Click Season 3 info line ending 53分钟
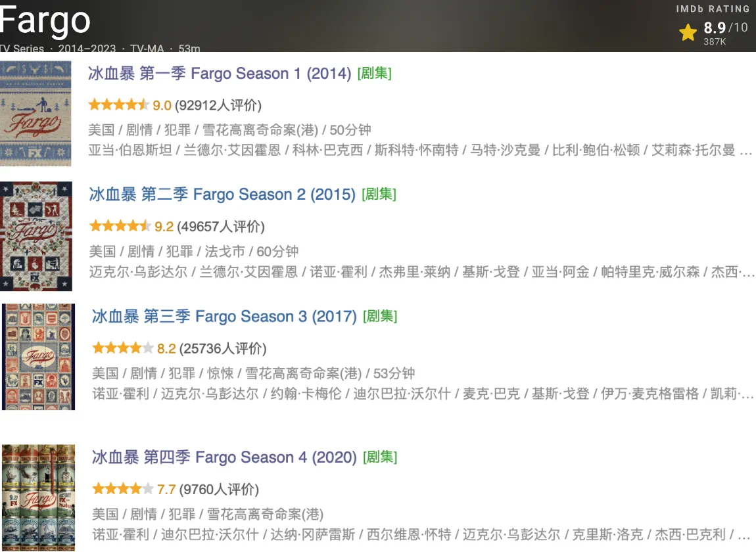 [254, 373]
